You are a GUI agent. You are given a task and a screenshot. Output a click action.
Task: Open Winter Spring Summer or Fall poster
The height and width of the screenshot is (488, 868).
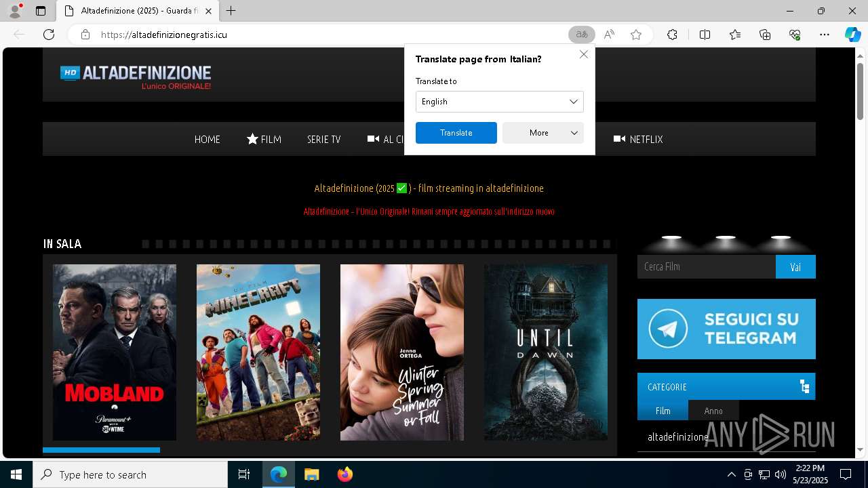[x=402, y=352]
